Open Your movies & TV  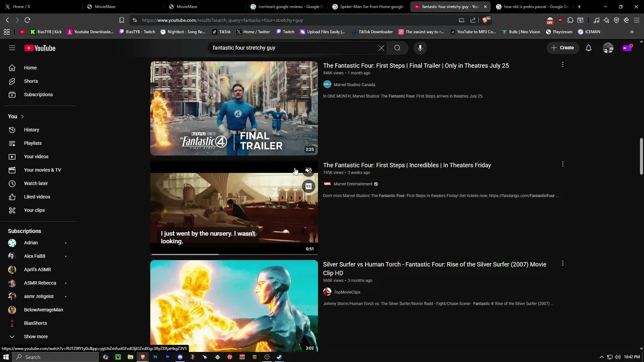point(42,170)
